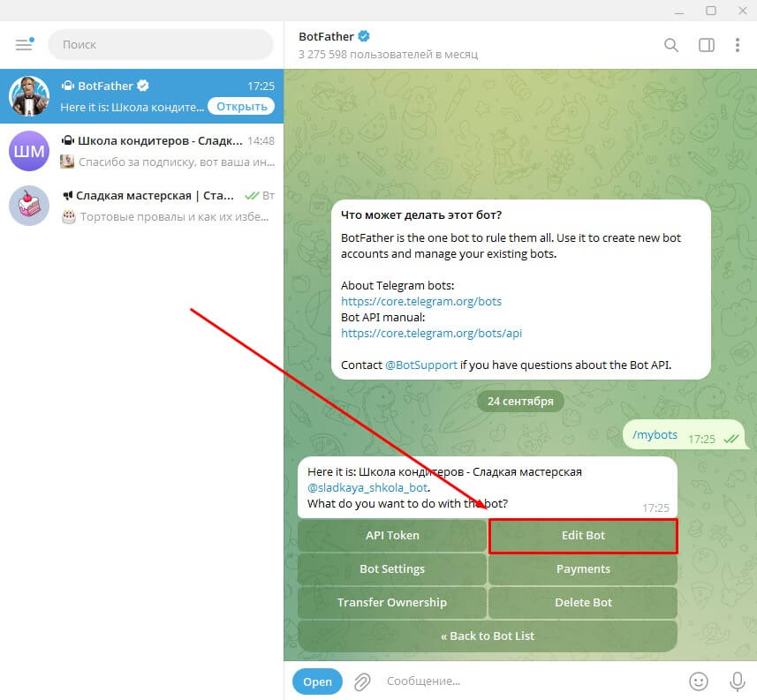Open the three-dot chat options menu
Image resolution: width=757 pixels, height=700 pixels.
coord(738,45)
